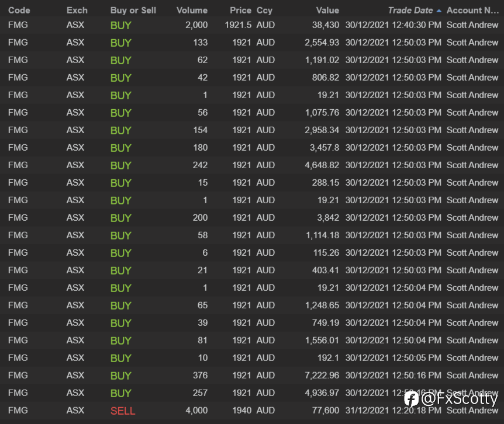504x424 pixels.
Task: Select the 77,600 value cell
Action: pos(325,410)
